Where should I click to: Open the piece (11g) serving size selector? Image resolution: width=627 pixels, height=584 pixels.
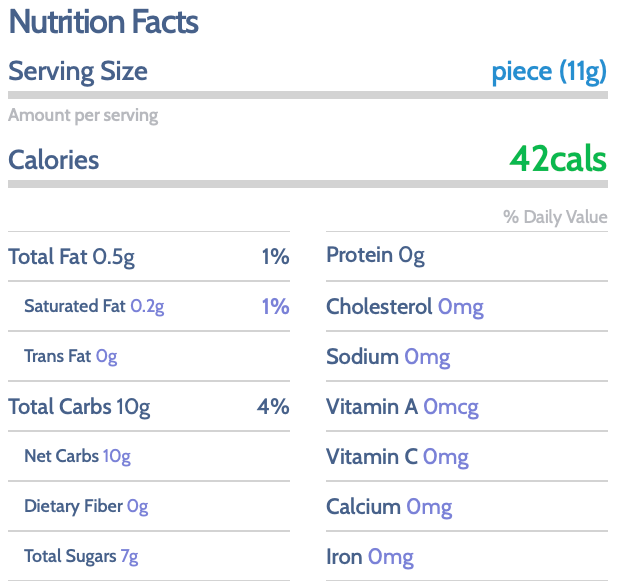[x=549, y=72]
